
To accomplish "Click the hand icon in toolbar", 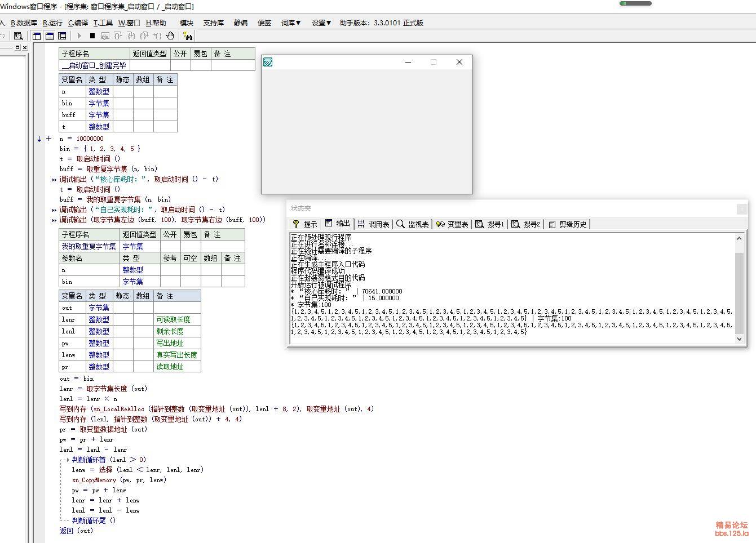I will click(170, 36).
